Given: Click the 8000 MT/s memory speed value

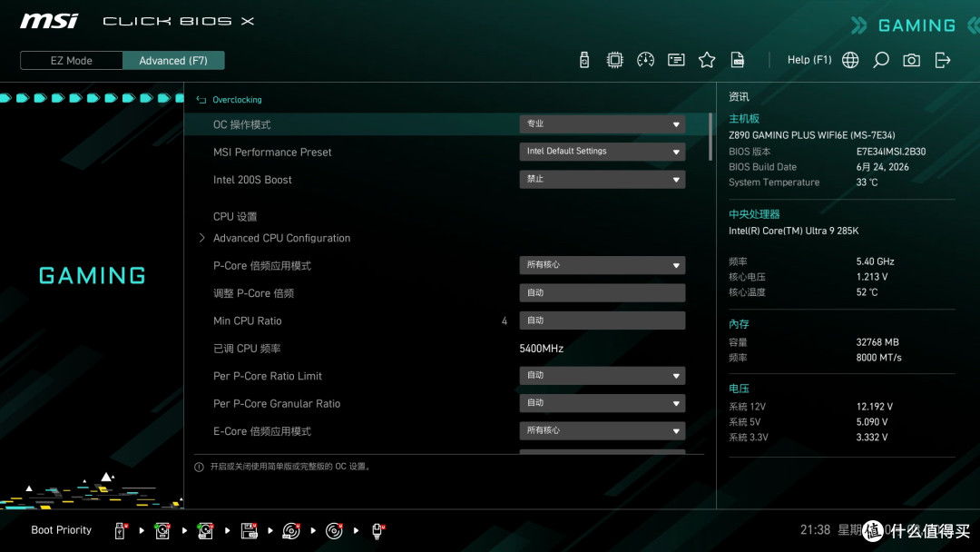Looking at the screenshot, I should pos(878,358).
